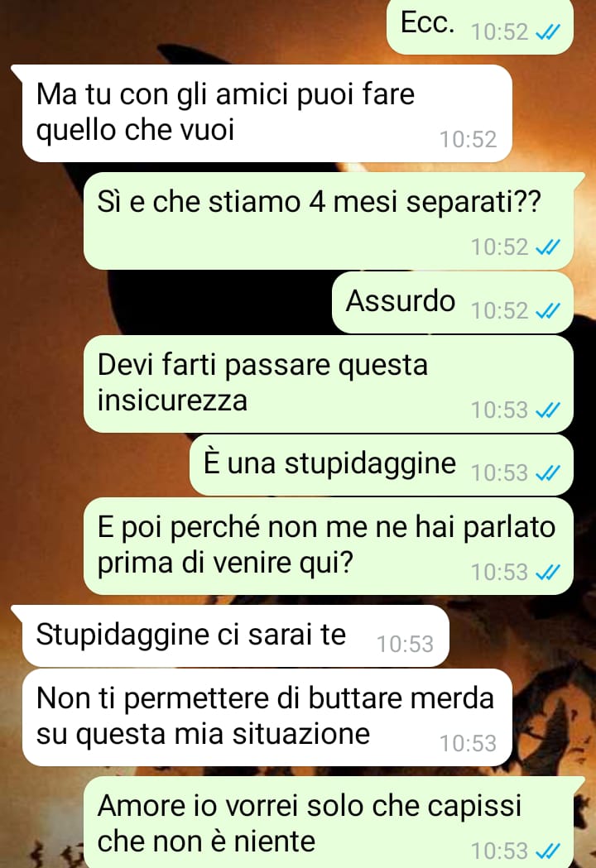Tap 'E poi perché non me ne hai parlato' message
Viewport: 596px width, 868px height.
pyautogui.click(x=329, y=546)
